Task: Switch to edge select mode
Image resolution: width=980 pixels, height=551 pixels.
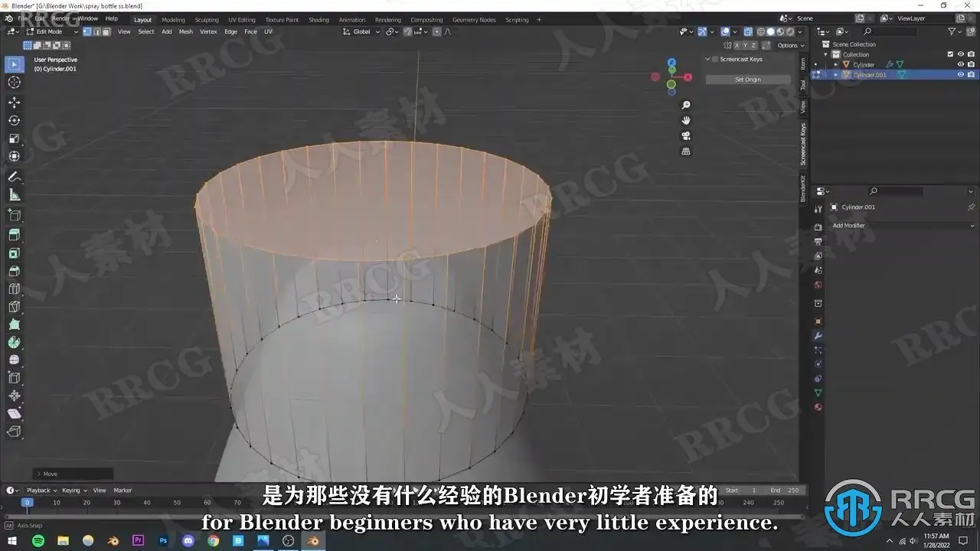Action: click(x=96, y=31)
